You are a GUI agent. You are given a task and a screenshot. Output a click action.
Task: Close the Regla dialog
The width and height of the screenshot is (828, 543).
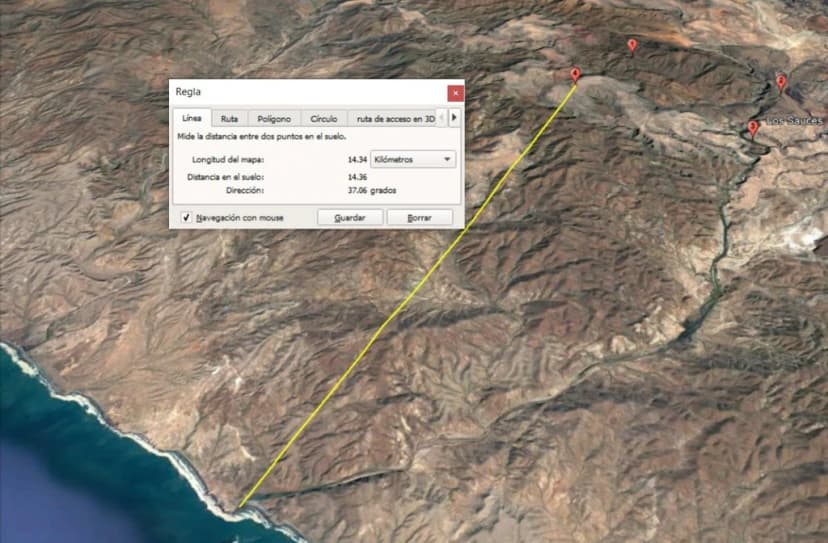tap(455, 92)
